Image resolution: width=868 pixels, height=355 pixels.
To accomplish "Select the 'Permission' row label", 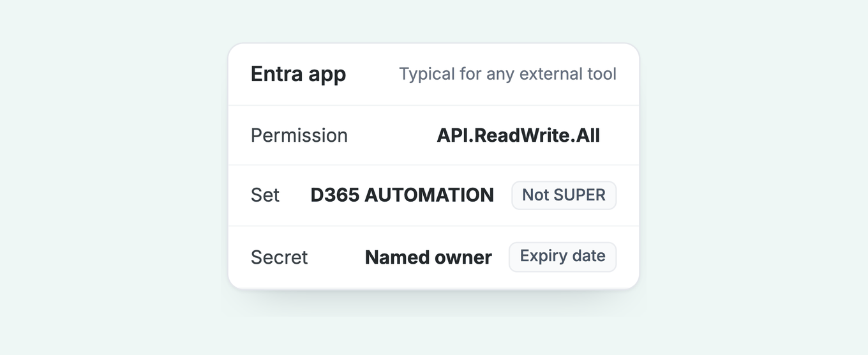I will coord(299,135).
